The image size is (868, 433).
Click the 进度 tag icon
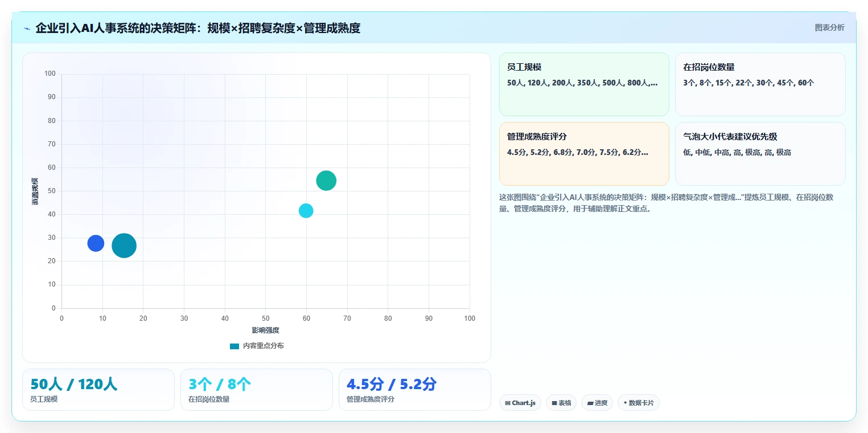pos(590,403)
